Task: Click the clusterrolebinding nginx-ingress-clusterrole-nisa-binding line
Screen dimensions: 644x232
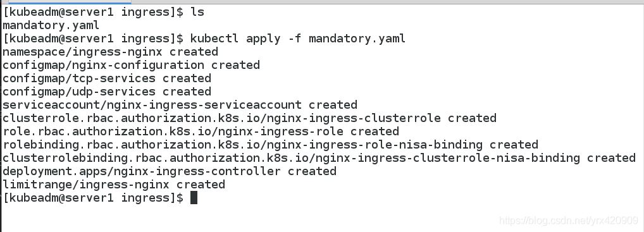Action: pyautogui.click(x=319, y=157)
